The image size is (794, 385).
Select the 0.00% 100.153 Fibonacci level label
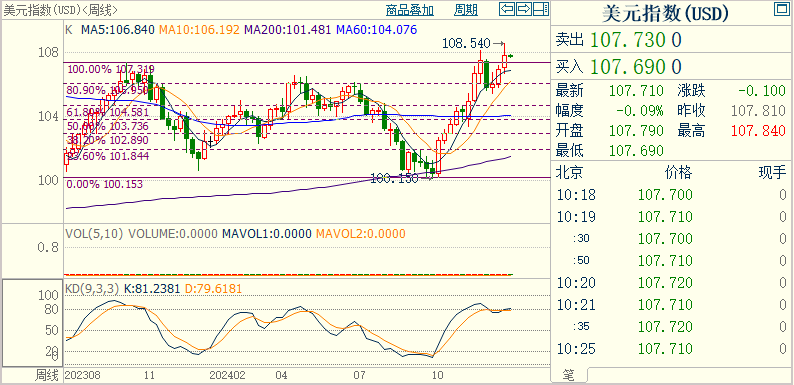tap(105, 184)
